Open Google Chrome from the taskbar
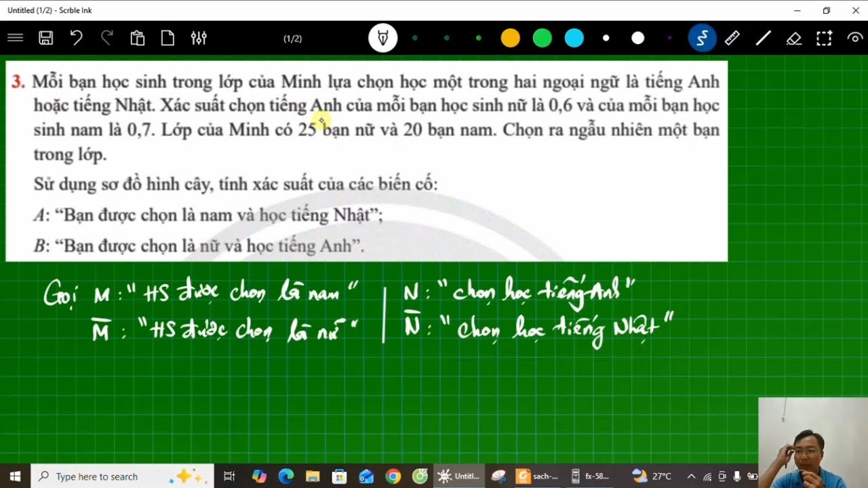The image size is (868, 488). click(393, 476)
